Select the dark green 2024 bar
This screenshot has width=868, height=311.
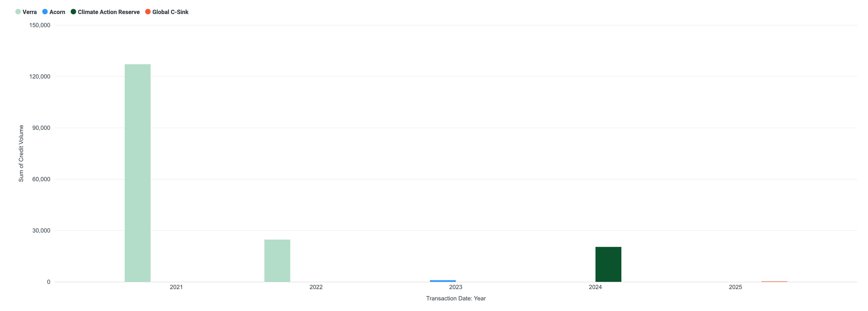click(608, 264)
